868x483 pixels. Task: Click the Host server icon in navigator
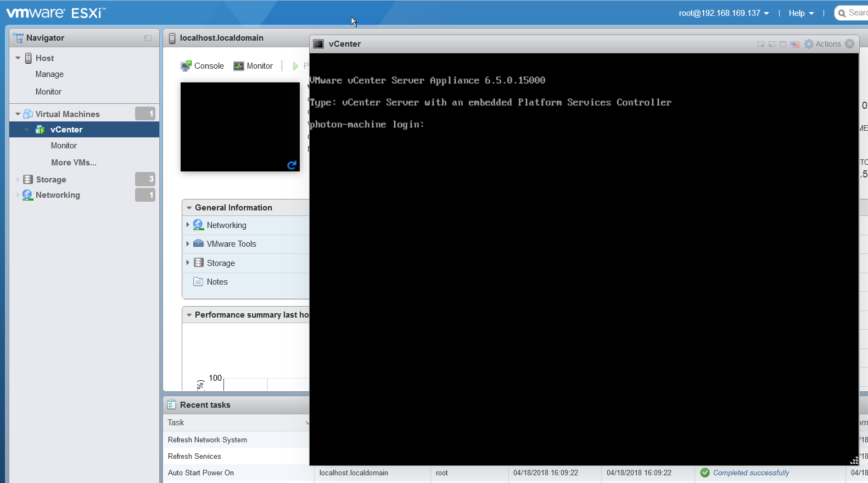(29, 58)
